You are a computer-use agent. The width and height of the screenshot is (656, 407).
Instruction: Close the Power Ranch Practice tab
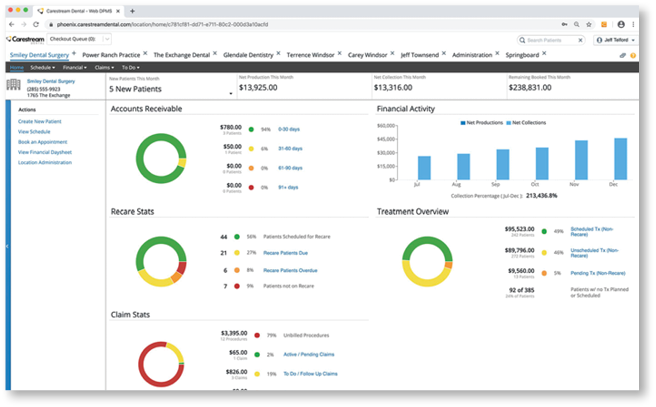tap(145, 54)
